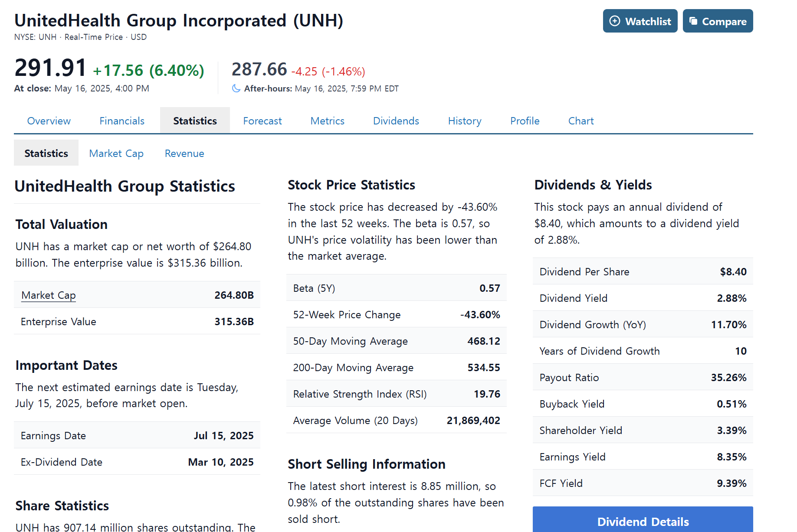797x532 pixels.
Task: Click the Relative Strength Index (RSI) label
Action: (360, 394)
